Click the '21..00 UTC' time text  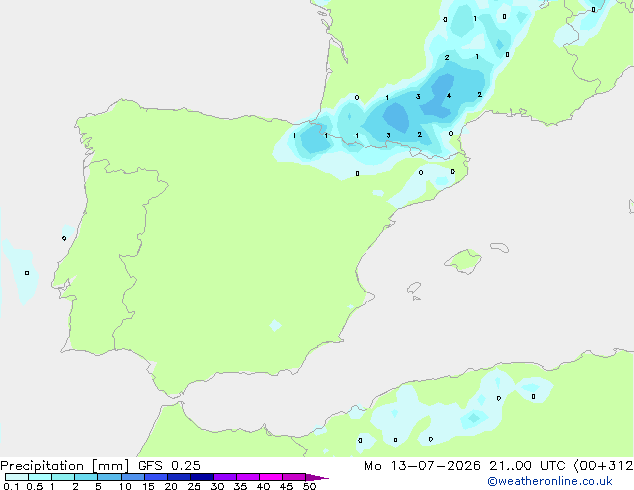pos(527,466)
